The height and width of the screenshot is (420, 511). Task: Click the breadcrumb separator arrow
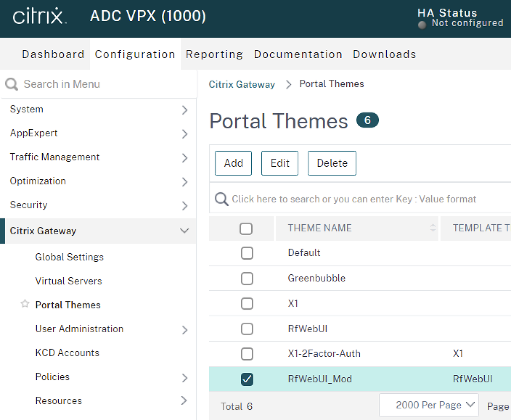pos(288,84)
